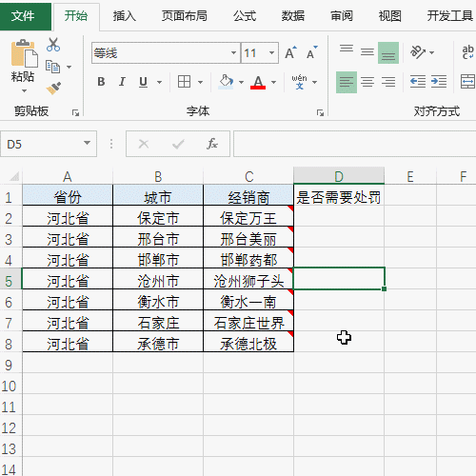
Task: Align text to middle vertically
Action: [x=367, y=51]
